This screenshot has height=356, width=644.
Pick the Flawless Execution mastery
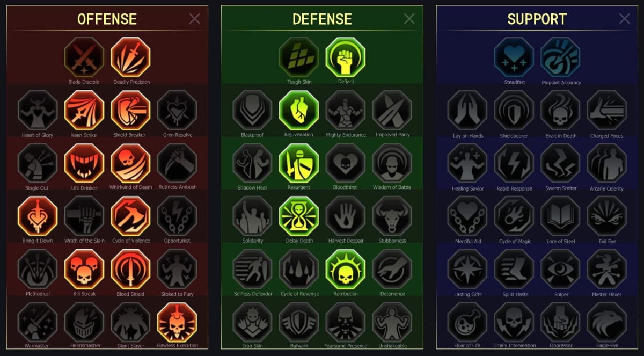(177, 322)
